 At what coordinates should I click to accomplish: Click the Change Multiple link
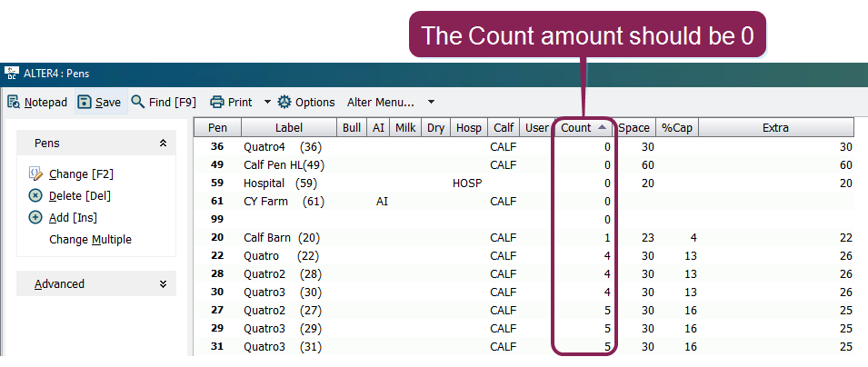pos(90,239)
